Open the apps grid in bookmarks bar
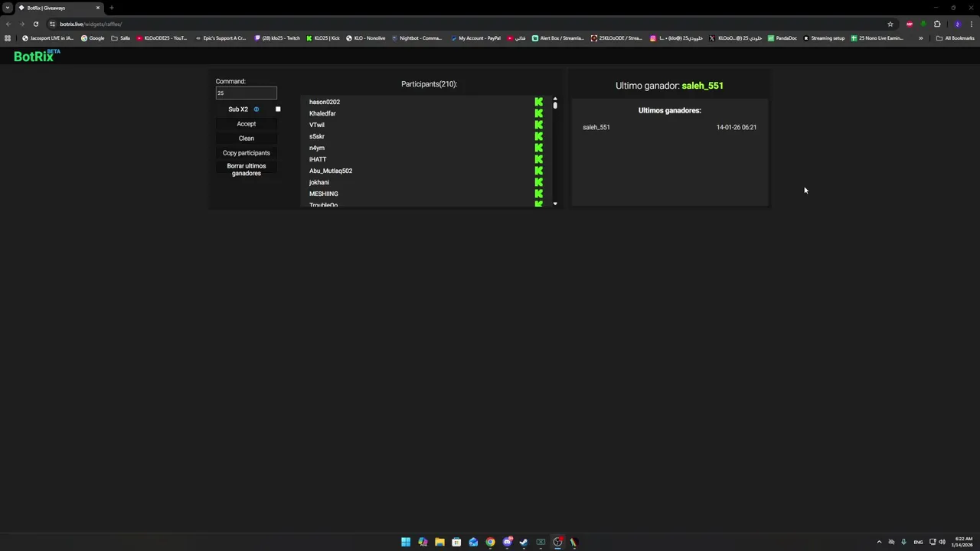Screen dimensions: 980x551 click(x=8, y=38)
